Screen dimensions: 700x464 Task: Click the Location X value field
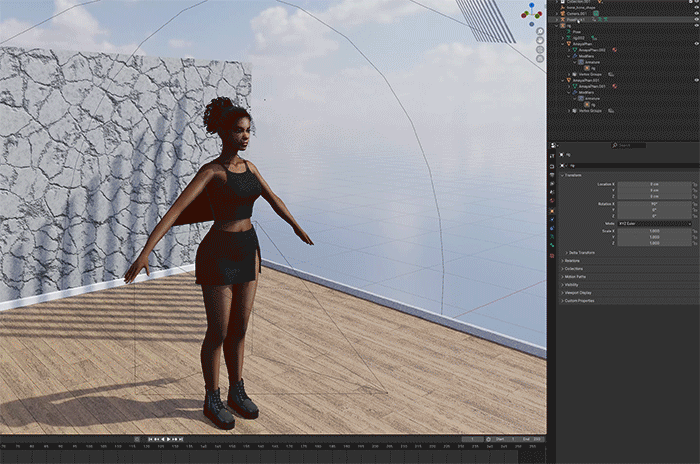pyautogui.click(x=654, y=184)
